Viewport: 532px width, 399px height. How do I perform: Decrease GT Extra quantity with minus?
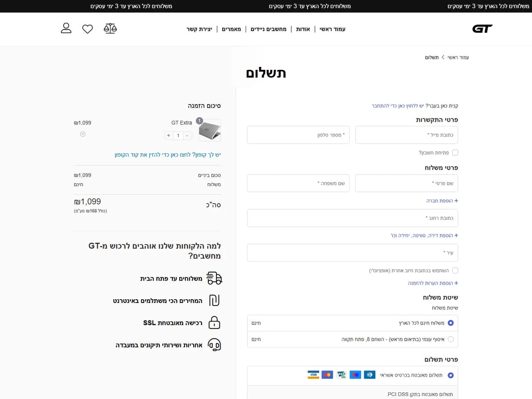(187, 135)
